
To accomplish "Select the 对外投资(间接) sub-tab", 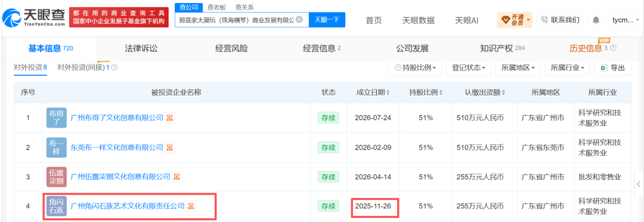I will pyautogui.click(x=83, y=67).
